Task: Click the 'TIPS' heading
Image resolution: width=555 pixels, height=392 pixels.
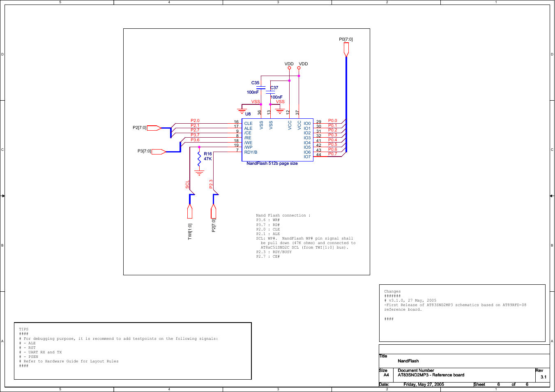Action: [24, 329]
